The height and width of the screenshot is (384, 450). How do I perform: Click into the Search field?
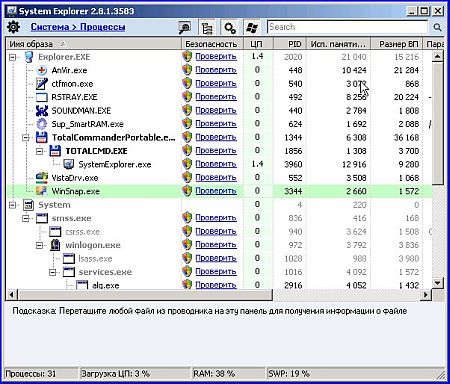tap(347, 27)
